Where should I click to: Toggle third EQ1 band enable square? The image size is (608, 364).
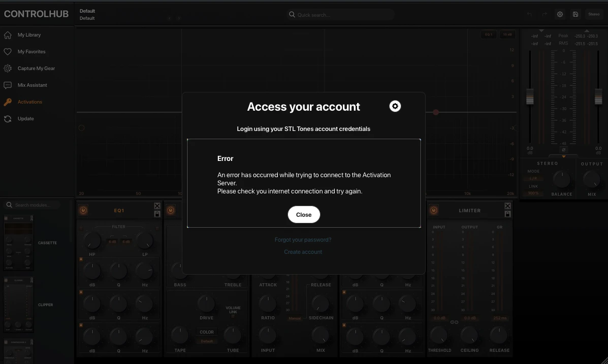[81, 325]
